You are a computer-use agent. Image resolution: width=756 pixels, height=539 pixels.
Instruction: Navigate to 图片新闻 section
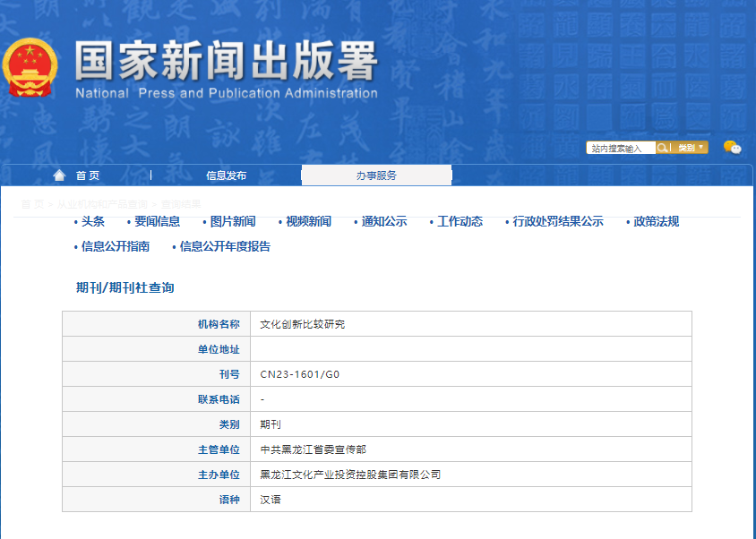click(233, 222)
